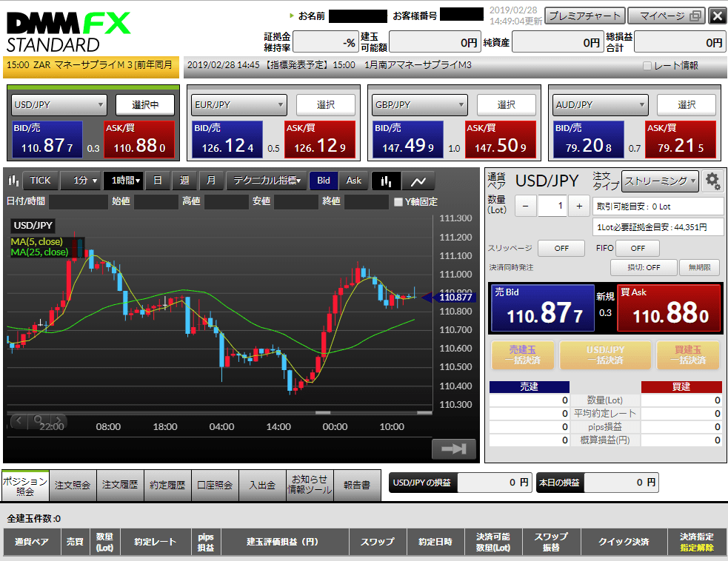The width and height of the screenshot is (728, 561).
Task: Click the chart magnifier zoom icon
Action: (x=39, y=420)
